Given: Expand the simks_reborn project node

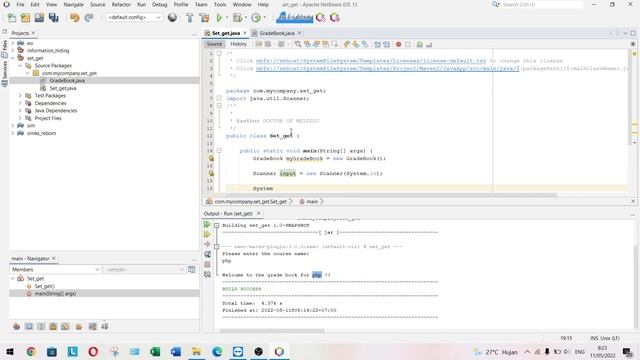Looking at the screenshot, I should coord(13,133).
